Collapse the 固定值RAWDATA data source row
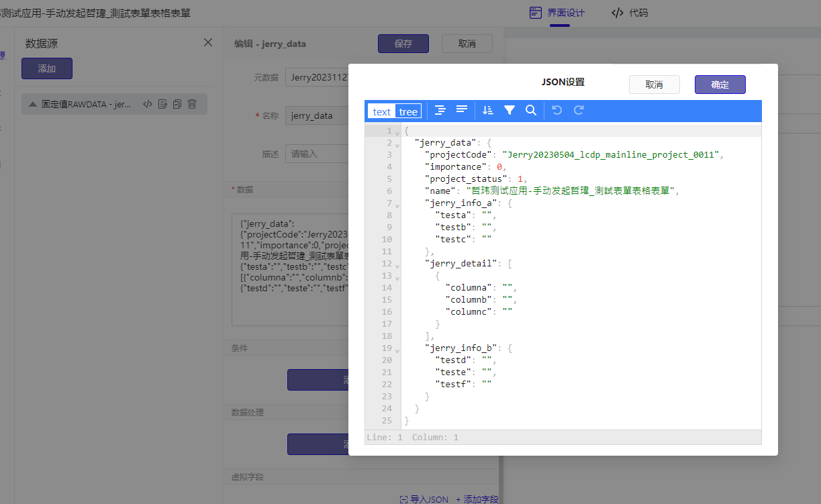This screenshot has width=821, height=504. coord(32,104)
